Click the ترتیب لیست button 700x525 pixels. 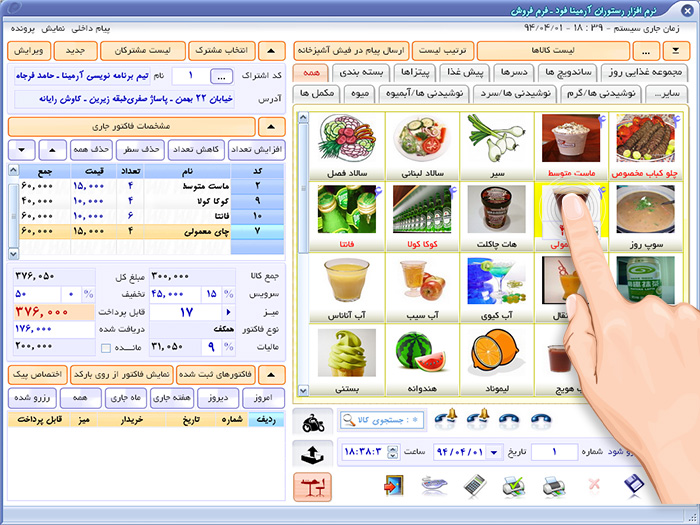[x=442, y=51]
